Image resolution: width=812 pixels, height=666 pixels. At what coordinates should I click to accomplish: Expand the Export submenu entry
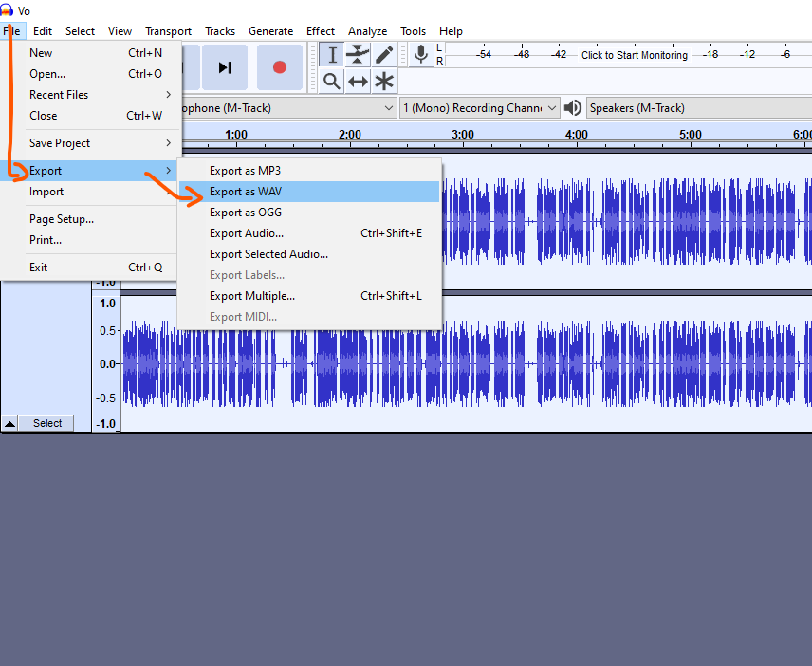[89, 171]
